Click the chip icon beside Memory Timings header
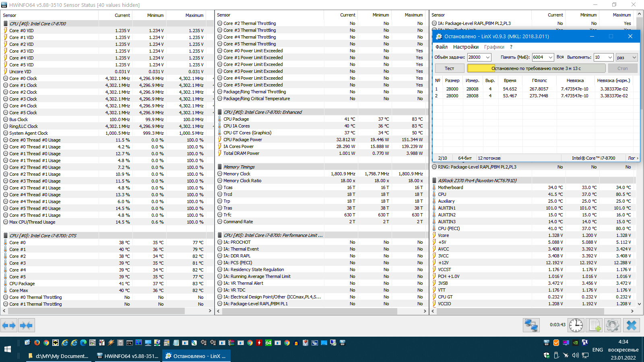Viewport: 644px width, 362px height. [x=220, y=167]
